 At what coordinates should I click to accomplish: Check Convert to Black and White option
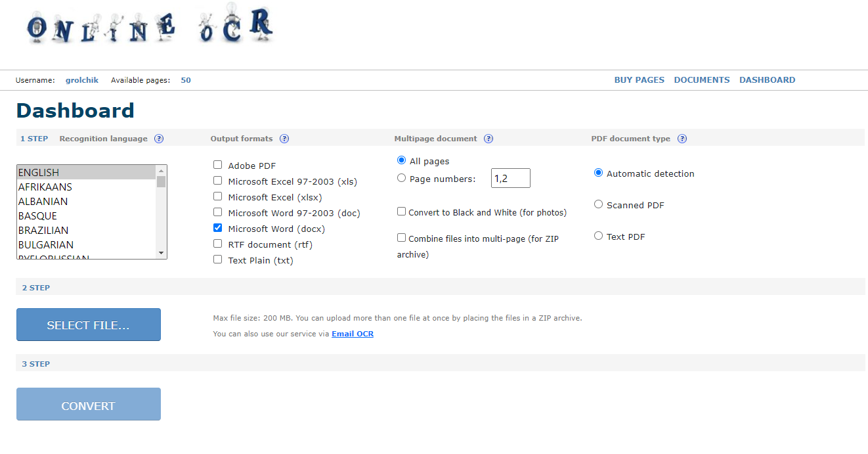click(x=401, y=212)
